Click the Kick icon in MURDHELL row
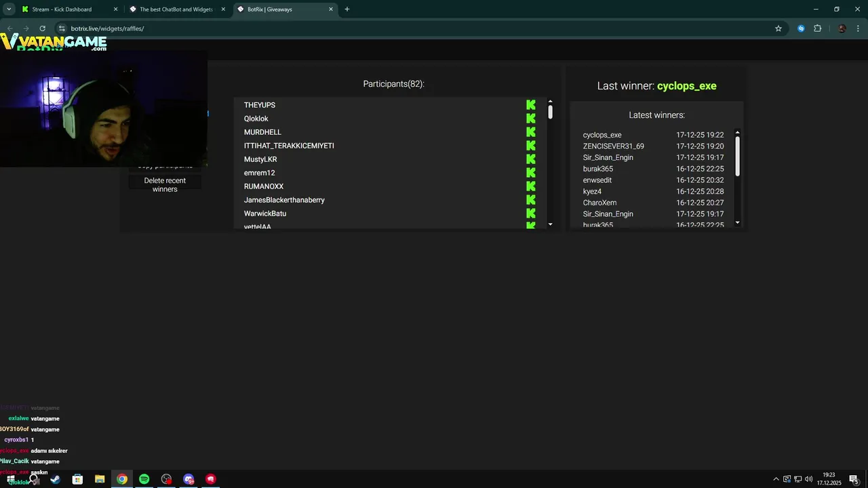This screenshot has width=868, height=488. (531, 132)
